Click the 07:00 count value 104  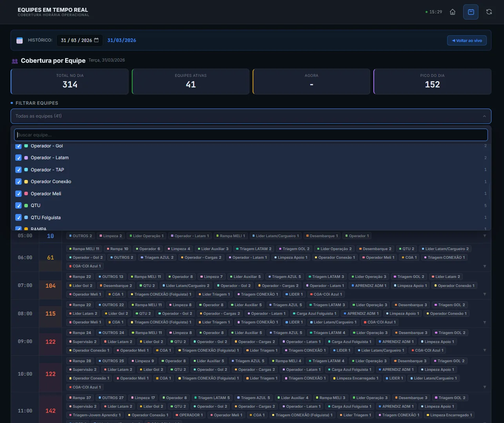click(51, 286)
